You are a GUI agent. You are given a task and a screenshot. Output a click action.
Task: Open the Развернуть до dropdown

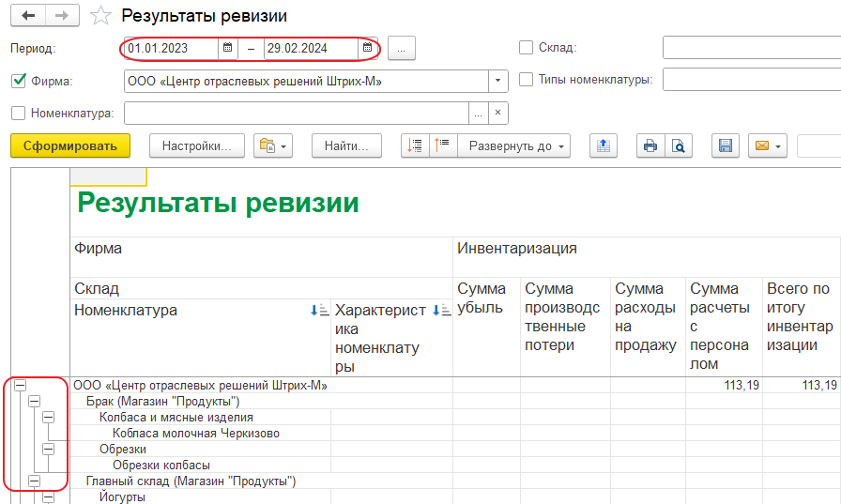coord(513,145)
